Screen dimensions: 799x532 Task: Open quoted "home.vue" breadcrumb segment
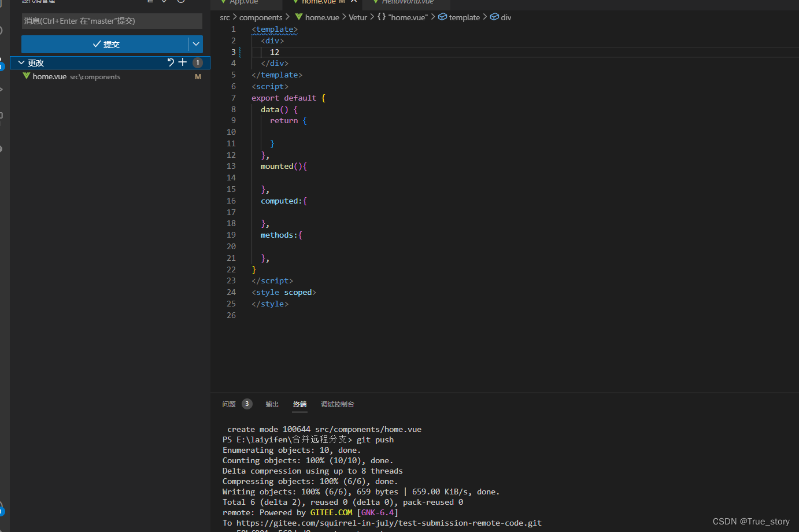tap(408, 17)
